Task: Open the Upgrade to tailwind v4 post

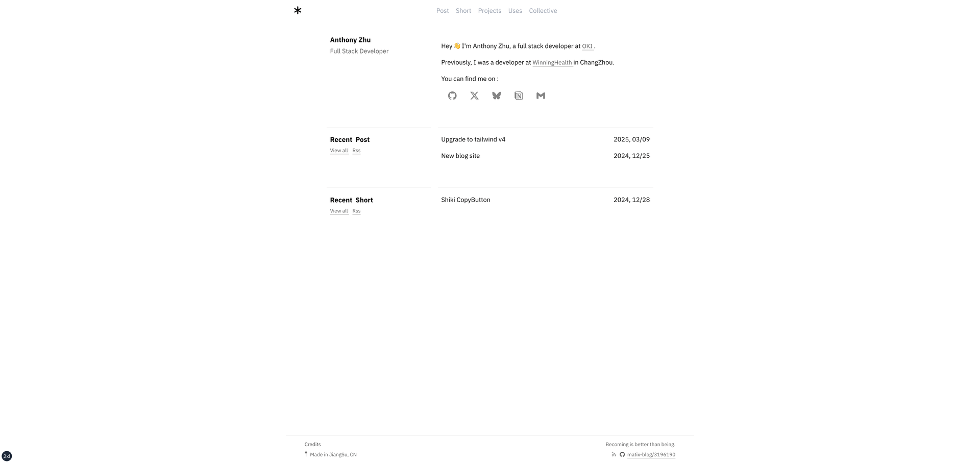Action: tap(473, 139)
